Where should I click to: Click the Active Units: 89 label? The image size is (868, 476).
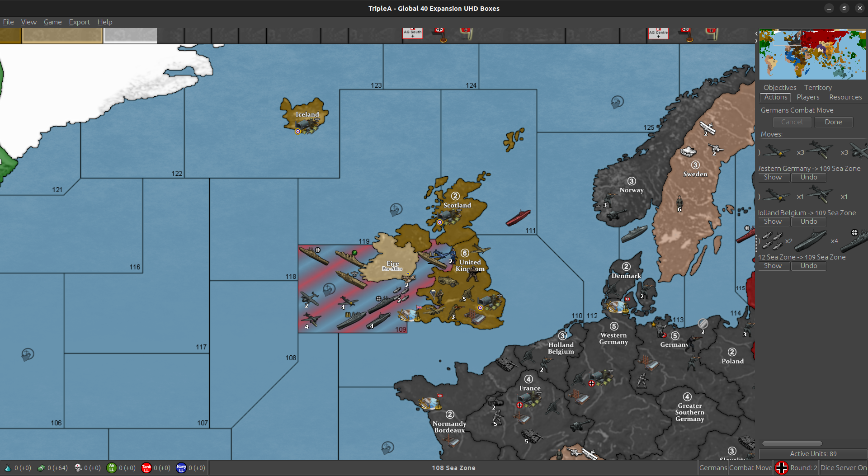[x=813, y=454]
